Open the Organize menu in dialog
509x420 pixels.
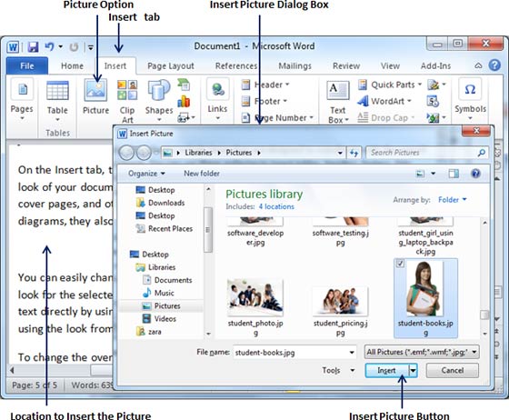(x=146, y=174)
